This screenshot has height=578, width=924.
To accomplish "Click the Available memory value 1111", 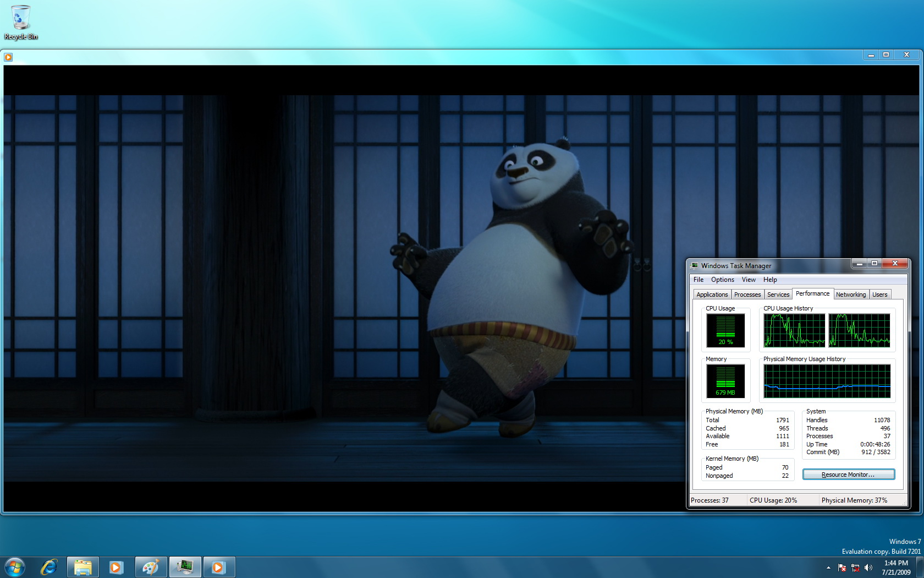I will (783, 436).
